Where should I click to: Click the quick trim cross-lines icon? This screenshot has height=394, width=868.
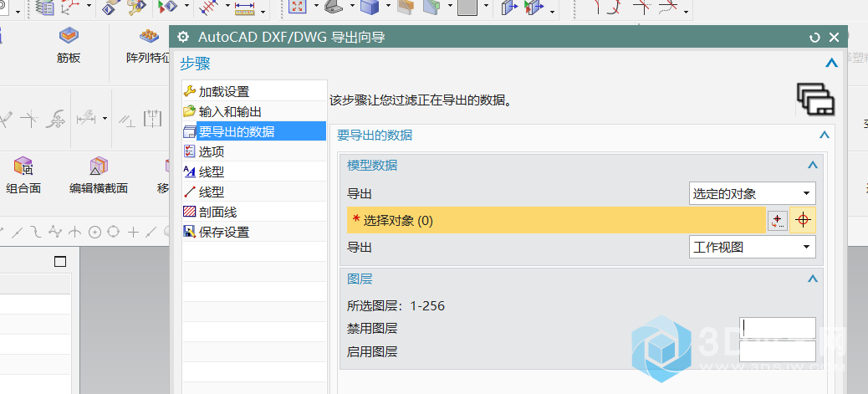pyautogui.click(x=28, y=118)
